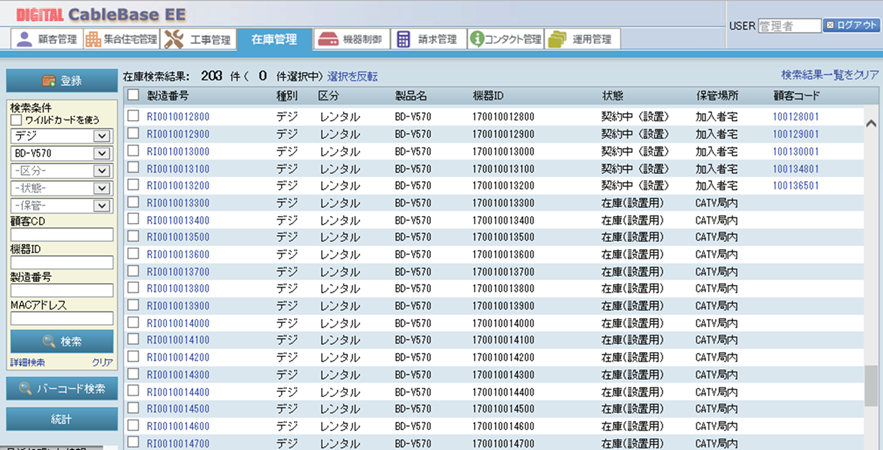The height and width of the screenshot is (450, 883).
Task: Click the コンタクト管理 info icon
Action: click(477, 39)
